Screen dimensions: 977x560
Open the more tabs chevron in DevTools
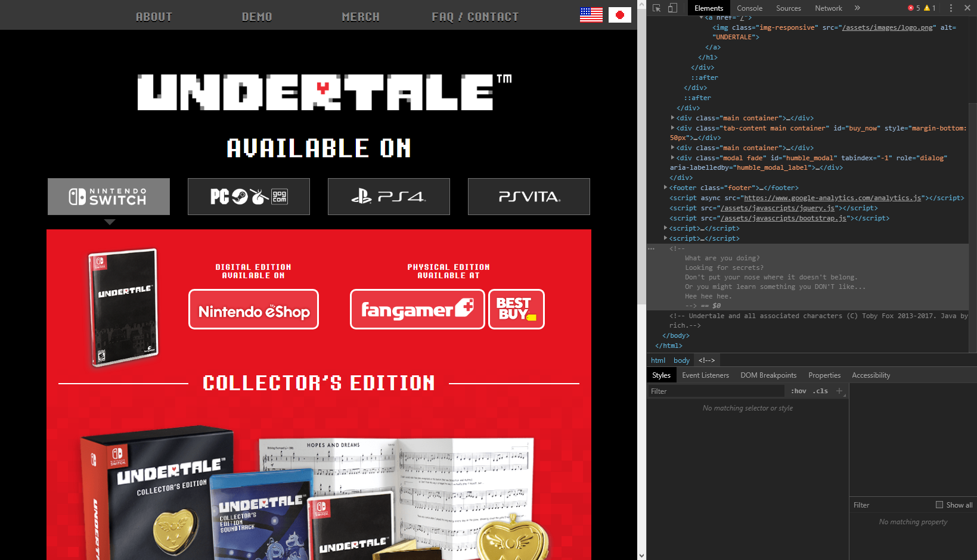point(857,8)
